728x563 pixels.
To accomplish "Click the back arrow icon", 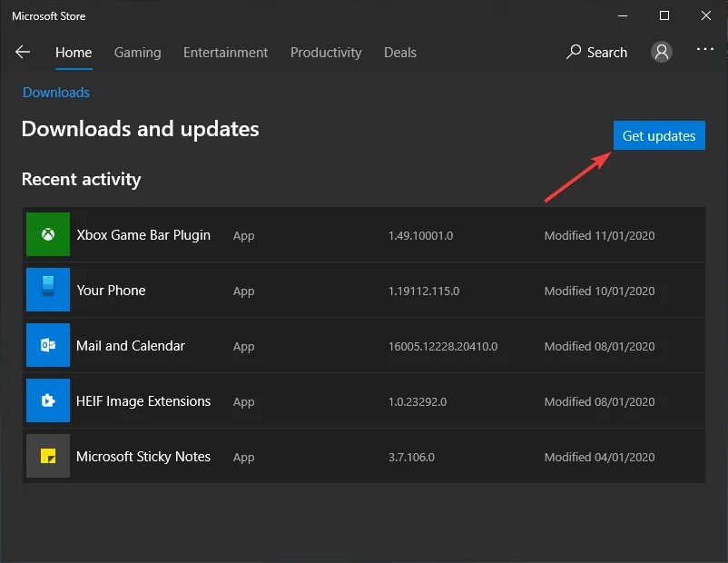I will (x=23, y=53).
